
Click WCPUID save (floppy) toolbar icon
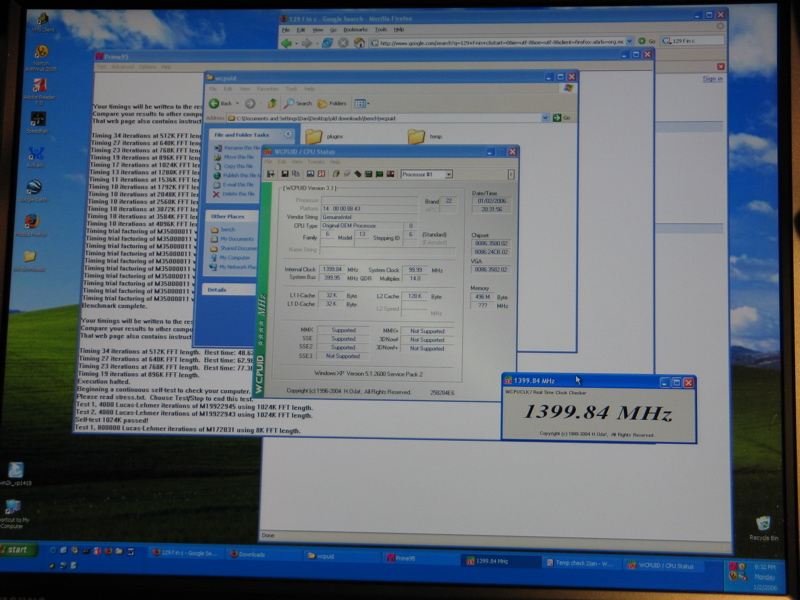point(285,174)
